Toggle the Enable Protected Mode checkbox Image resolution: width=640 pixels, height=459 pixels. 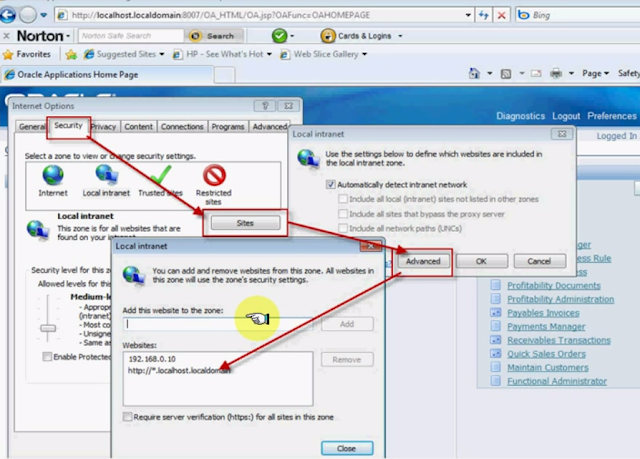point(47,357)
